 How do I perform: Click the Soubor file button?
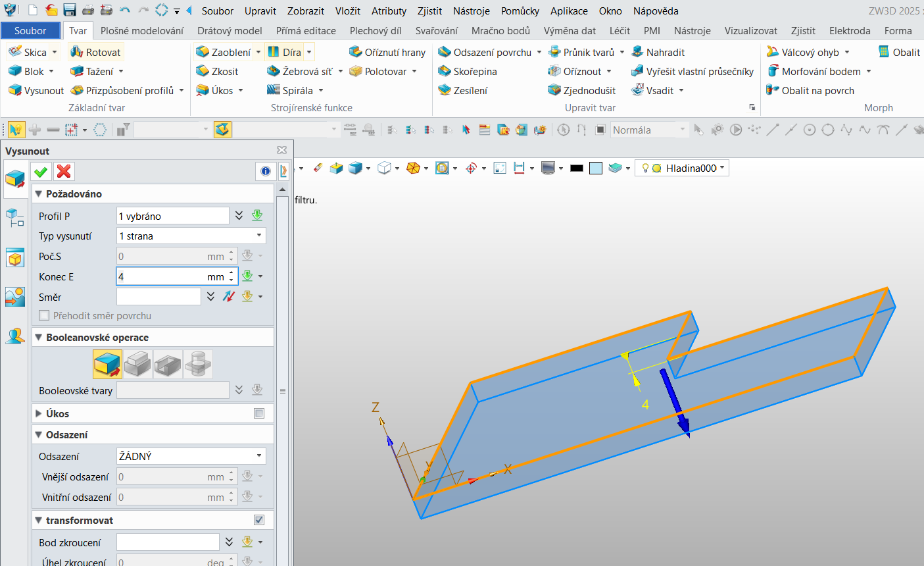tap(30, 30)
